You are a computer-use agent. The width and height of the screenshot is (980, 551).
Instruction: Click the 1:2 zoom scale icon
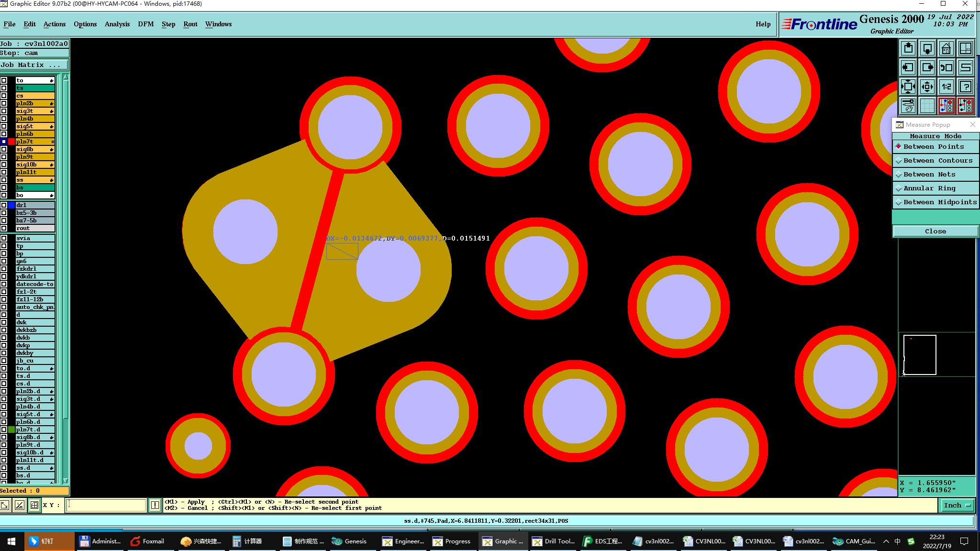tap(946, 87)
